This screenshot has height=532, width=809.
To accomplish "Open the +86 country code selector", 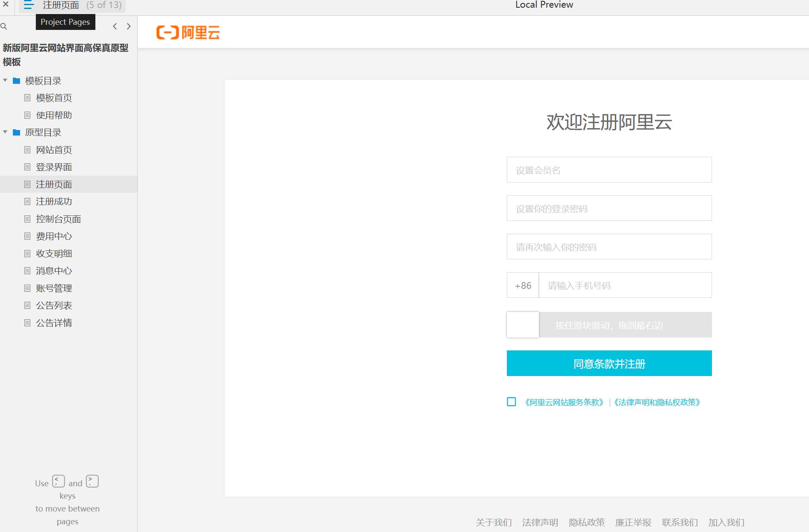I will pos(523,285).
